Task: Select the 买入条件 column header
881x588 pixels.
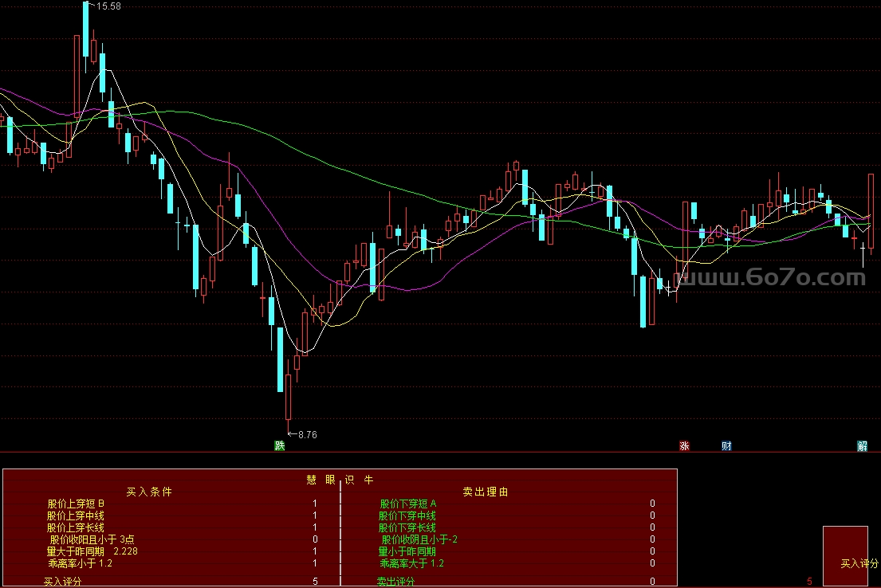Action: click(x=149, y=492)
